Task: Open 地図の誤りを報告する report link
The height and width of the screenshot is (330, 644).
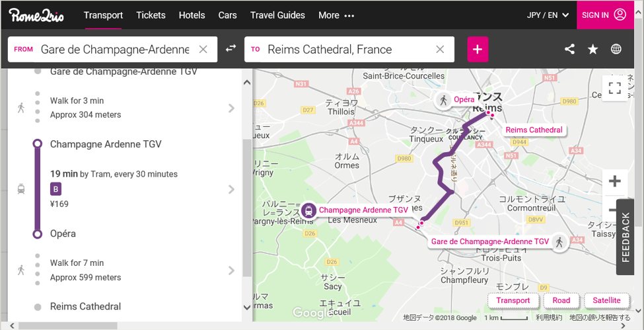Action: point(600,317)
